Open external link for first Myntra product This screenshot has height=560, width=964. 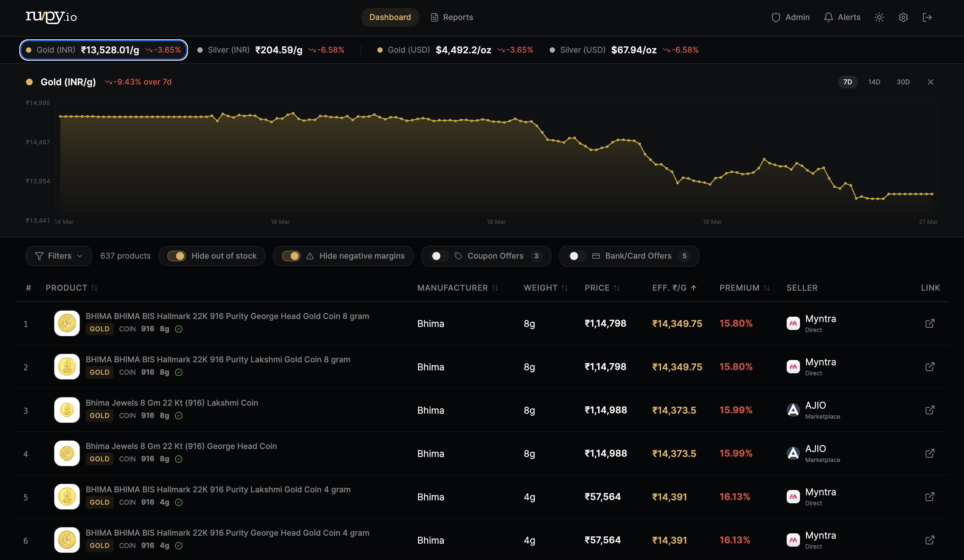(x=930, y=323)
